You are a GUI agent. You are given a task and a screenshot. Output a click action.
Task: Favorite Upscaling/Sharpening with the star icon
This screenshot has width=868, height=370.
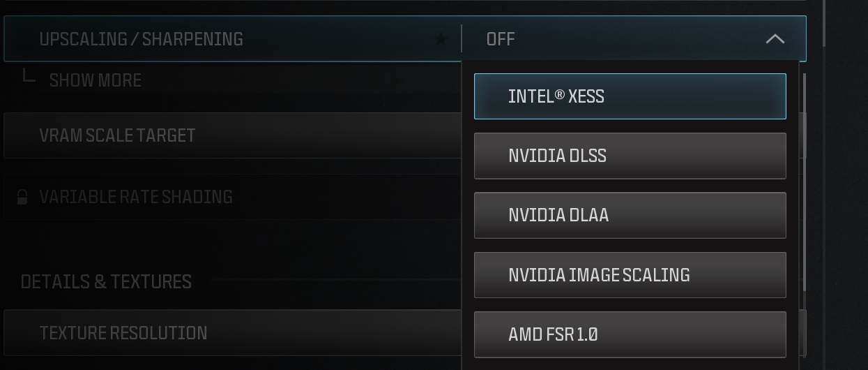441,39
